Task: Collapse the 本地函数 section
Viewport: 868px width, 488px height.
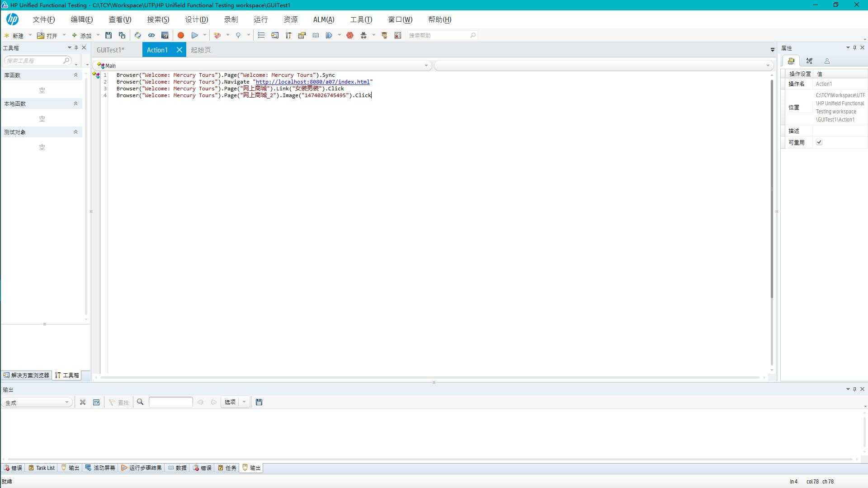Action: click(x=75, y=103)
